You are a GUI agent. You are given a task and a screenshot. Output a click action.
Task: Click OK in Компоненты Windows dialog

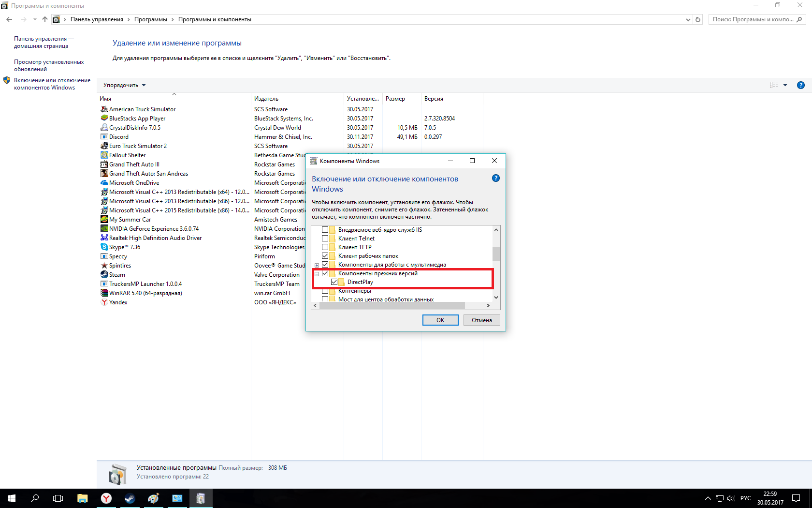tap(440, 320)
